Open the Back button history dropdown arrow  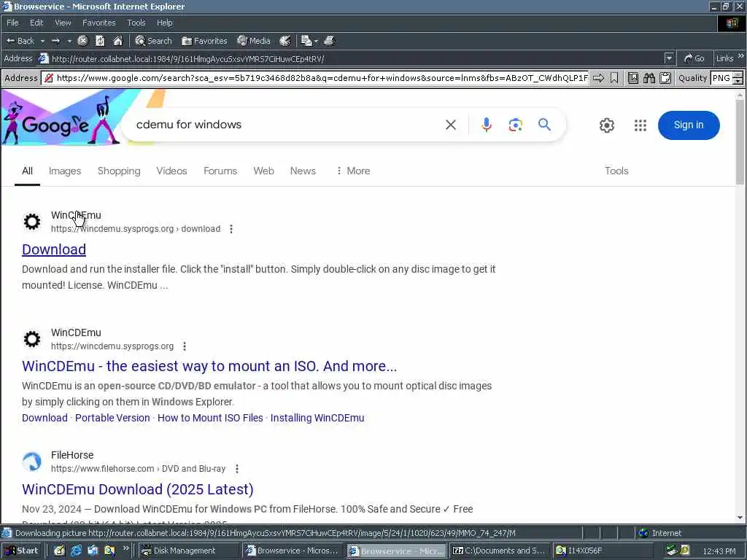click(x=42, y=41)
